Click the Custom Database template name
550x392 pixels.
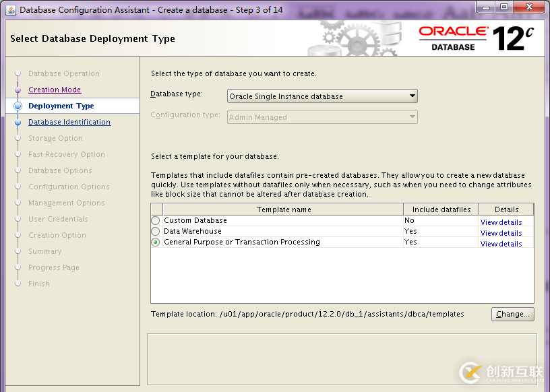pyautogui.click(x=195, y=220)
